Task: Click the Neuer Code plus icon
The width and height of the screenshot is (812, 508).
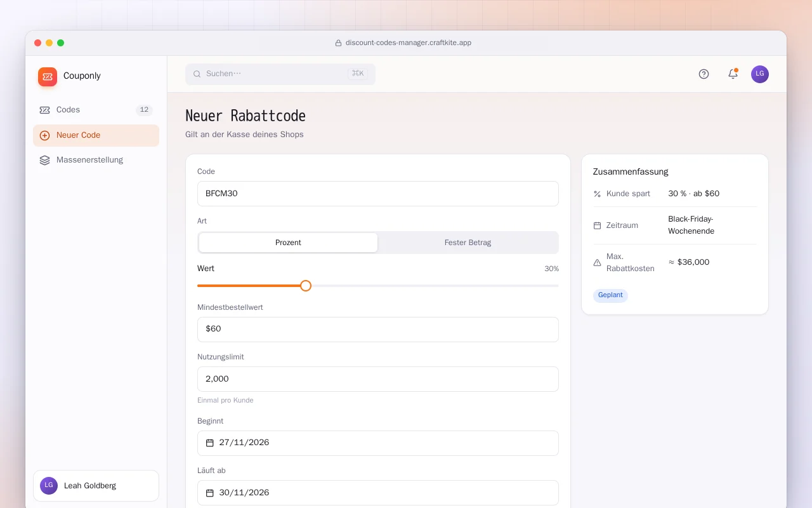Action: (44, 135)
